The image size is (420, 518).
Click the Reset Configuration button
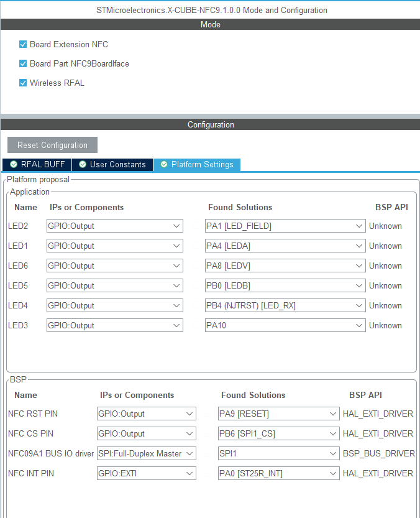(52, 145)
